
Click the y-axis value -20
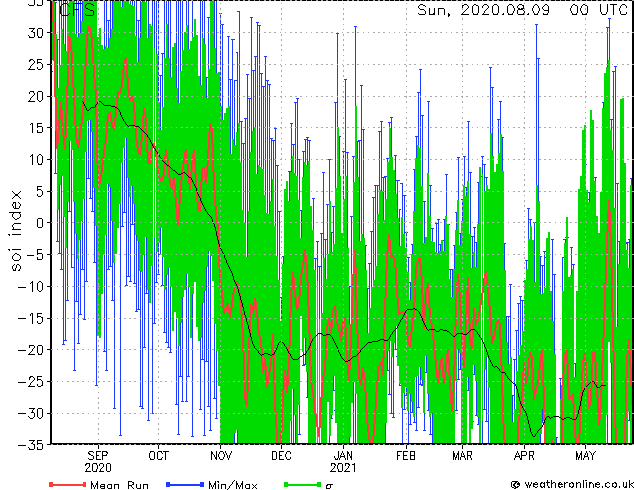pos(31,350)
